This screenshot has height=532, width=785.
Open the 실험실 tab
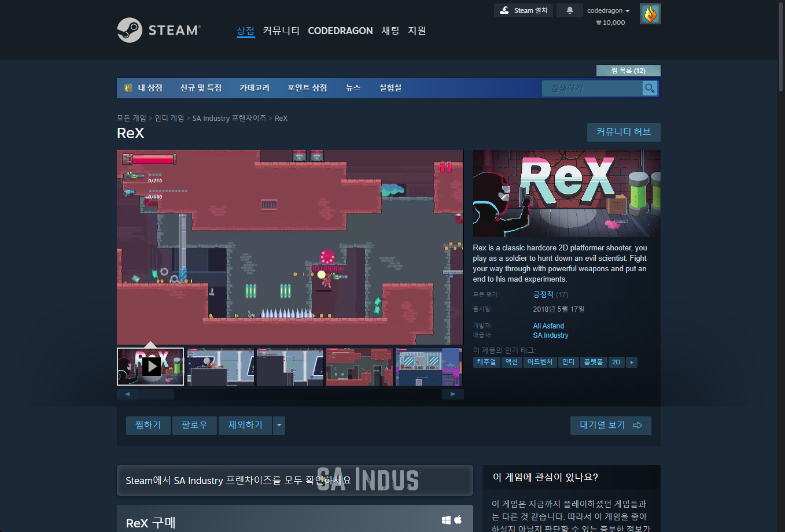click(x=390, y=88)
